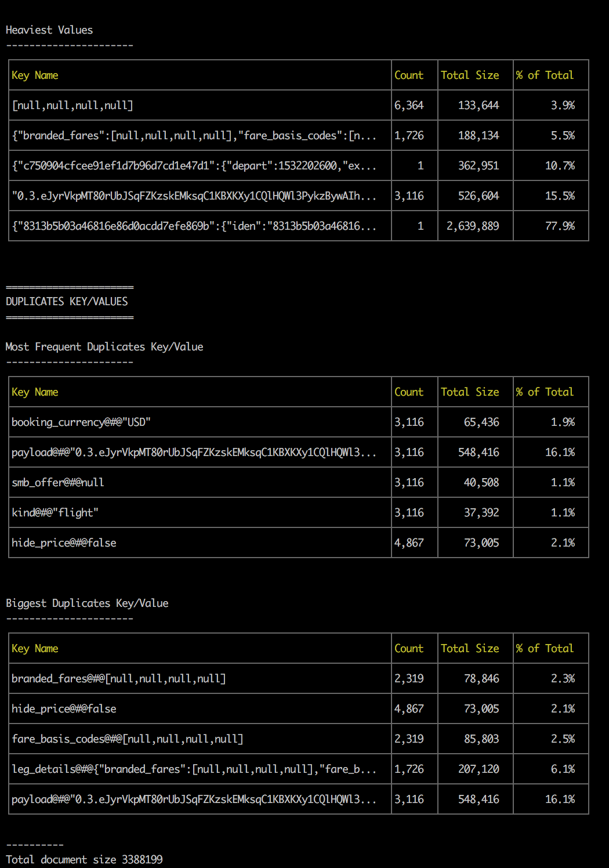Click percentage '5.5%'

click(563, 136)
